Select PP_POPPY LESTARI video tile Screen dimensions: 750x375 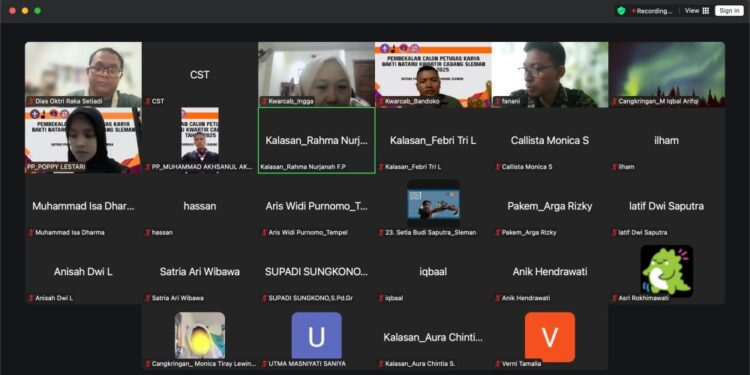83,140
